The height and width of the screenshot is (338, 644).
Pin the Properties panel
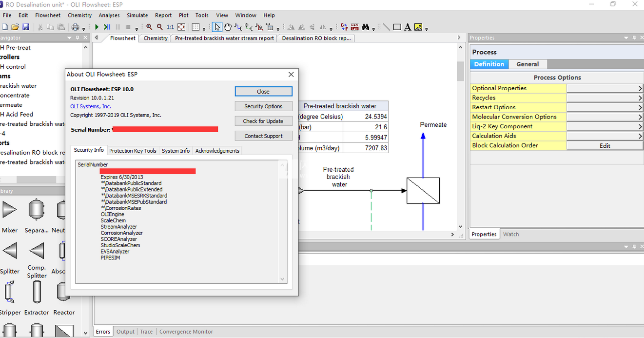pyautogui.click(x=634, y=38)
